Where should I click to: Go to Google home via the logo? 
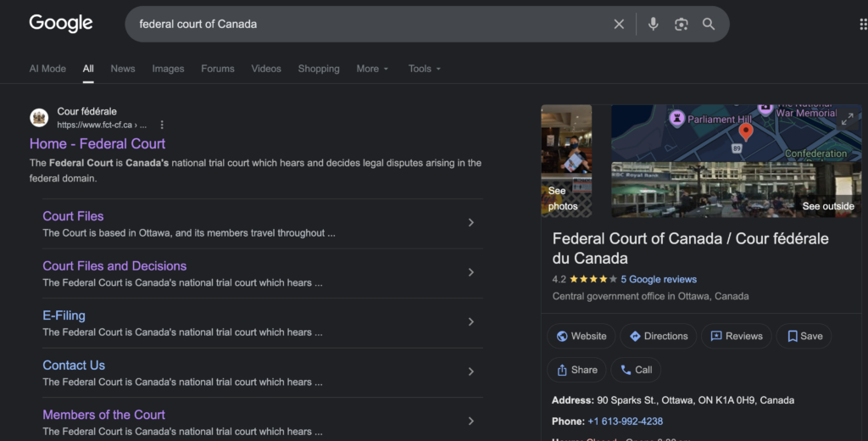click(61, 23)
